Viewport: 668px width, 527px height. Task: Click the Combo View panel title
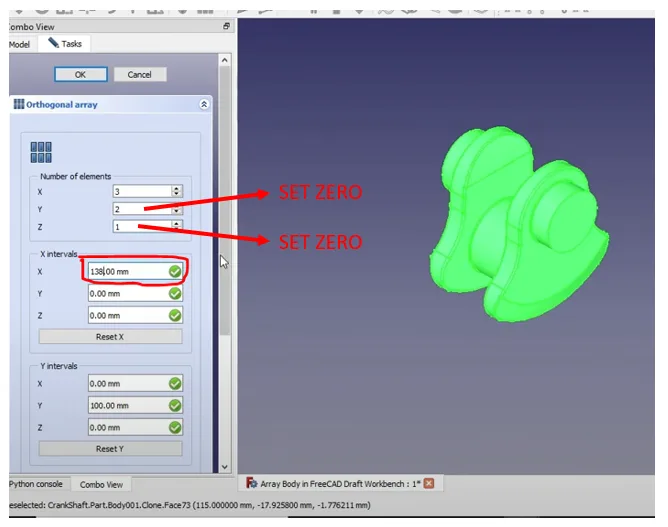point(32,27)
